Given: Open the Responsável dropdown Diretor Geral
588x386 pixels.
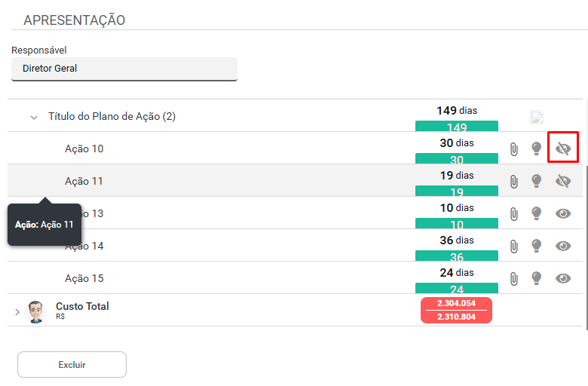Looking at the screenshot, I should click(124, 69).
